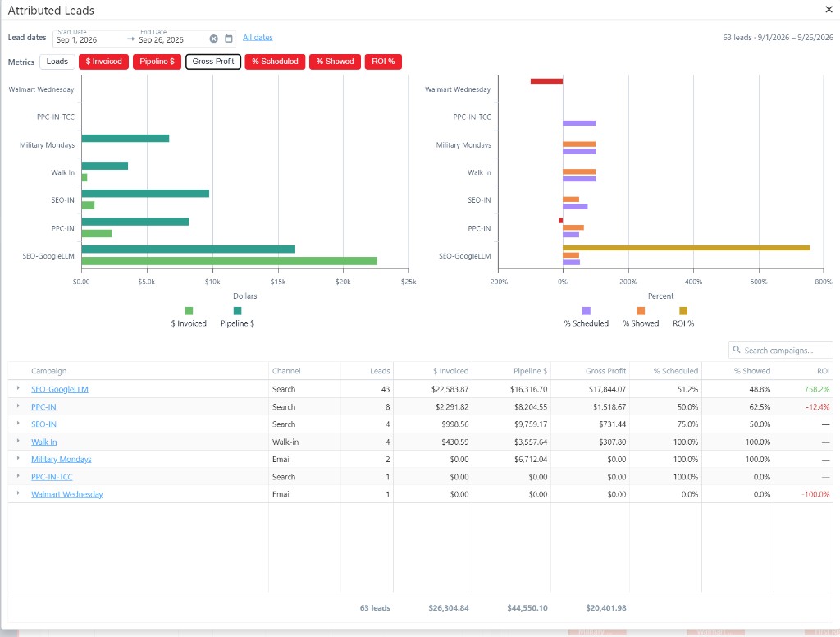Toggle the ROI % metric
Viewport: 840px width, 637px height.
click(x=383, y=62)
